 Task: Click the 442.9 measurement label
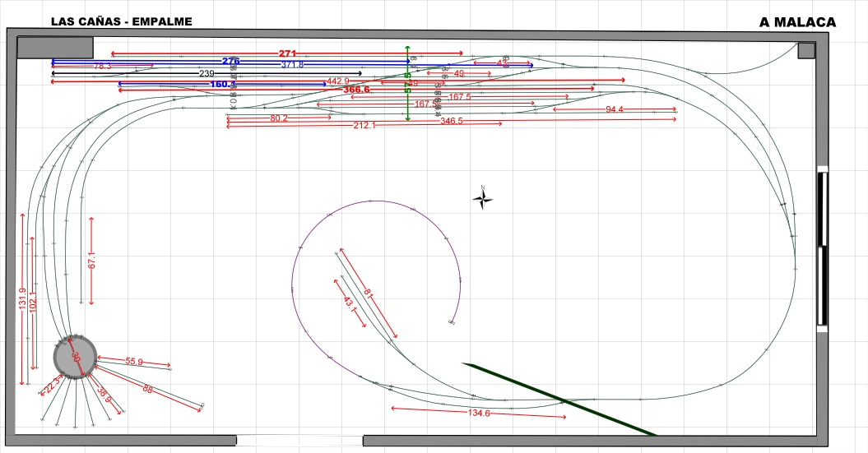click(337, 81)
